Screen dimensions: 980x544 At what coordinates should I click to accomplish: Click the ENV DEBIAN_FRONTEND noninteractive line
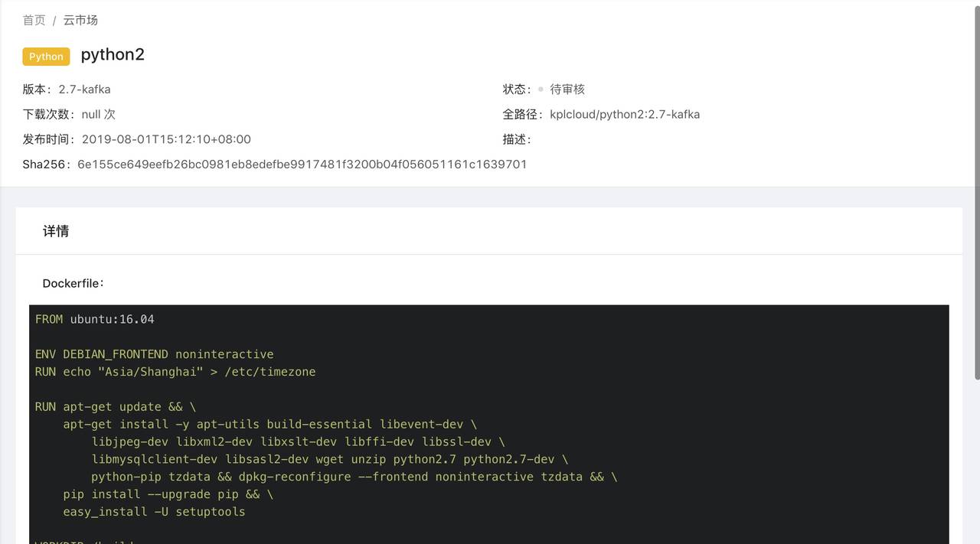pos(154,354)
